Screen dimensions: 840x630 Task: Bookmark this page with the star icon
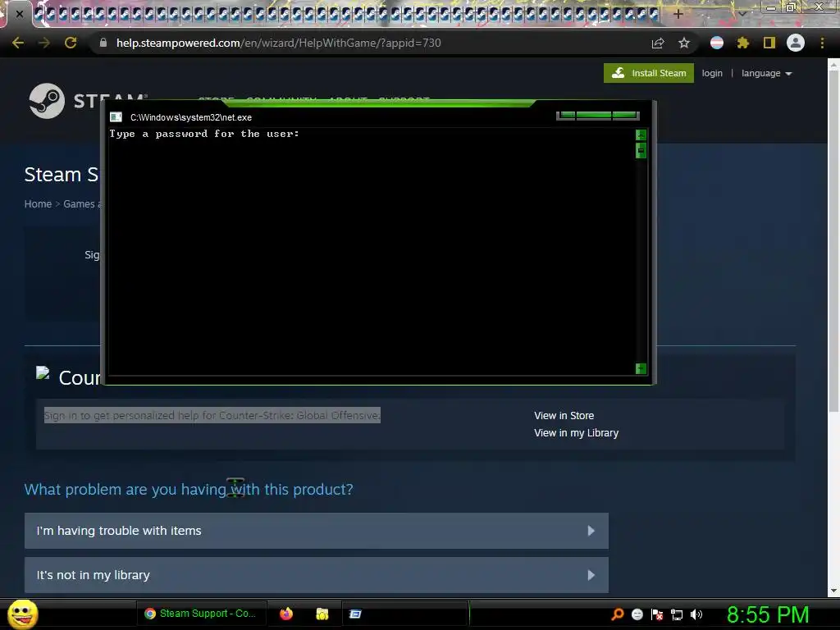(684, 43)
